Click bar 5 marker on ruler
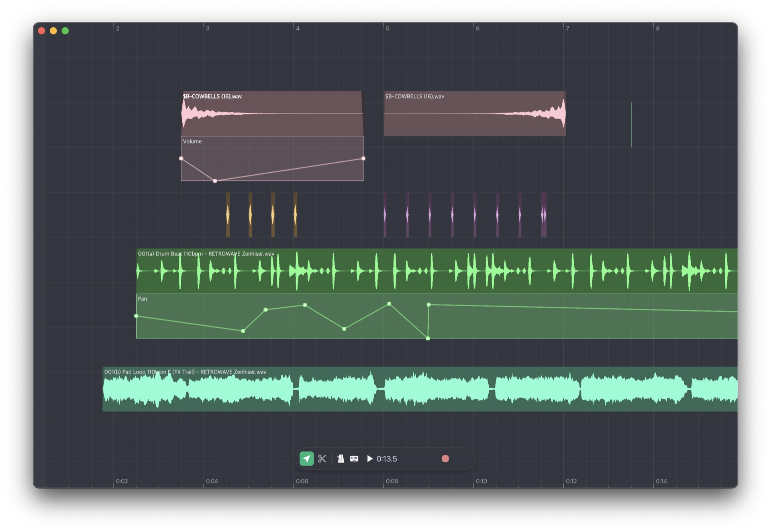This screenshot has width=771, height=532. coord(387,29)
